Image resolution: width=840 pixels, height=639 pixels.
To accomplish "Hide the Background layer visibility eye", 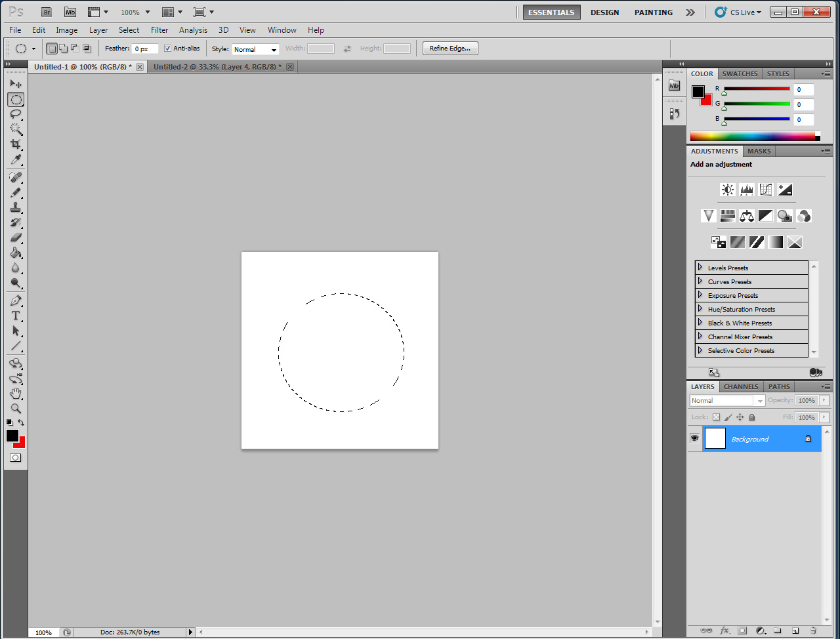I will point(694,438).
